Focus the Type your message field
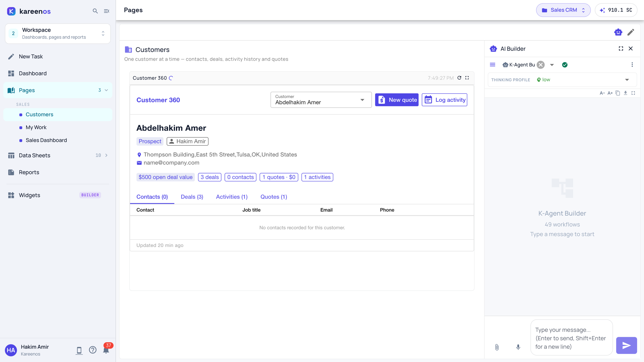 coord(572,338)
